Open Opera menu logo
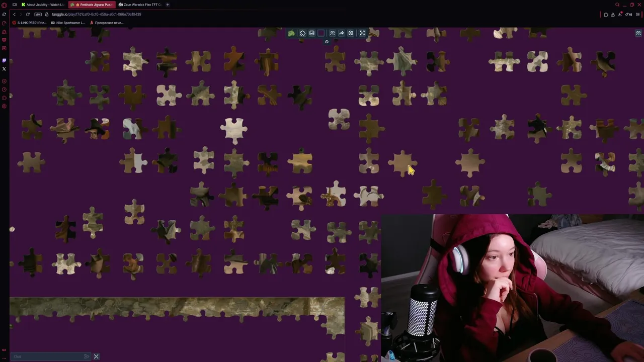Viewport: 644px width, 362px height. point(4,5)
